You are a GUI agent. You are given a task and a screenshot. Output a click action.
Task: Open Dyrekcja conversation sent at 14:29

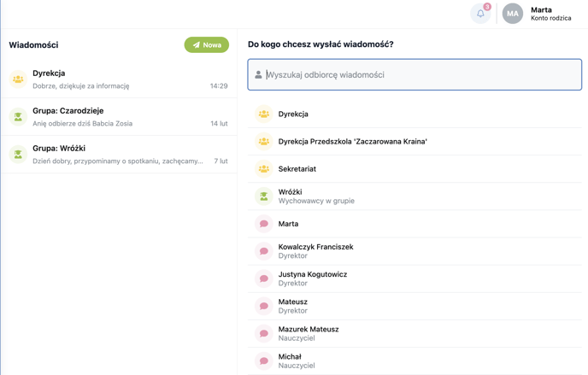pos(120,79)
